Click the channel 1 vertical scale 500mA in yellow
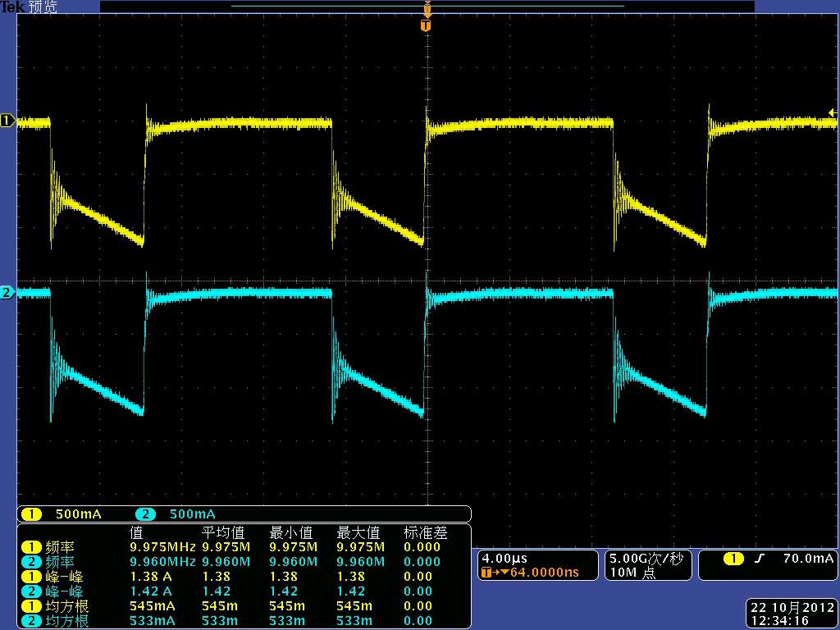The width and height of the screenshot is (840, 630). click(78, 514)
